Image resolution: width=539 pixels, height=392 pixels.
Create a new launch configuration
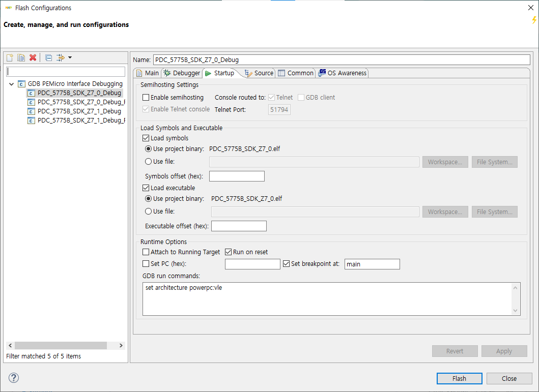[x=9, y=57]
